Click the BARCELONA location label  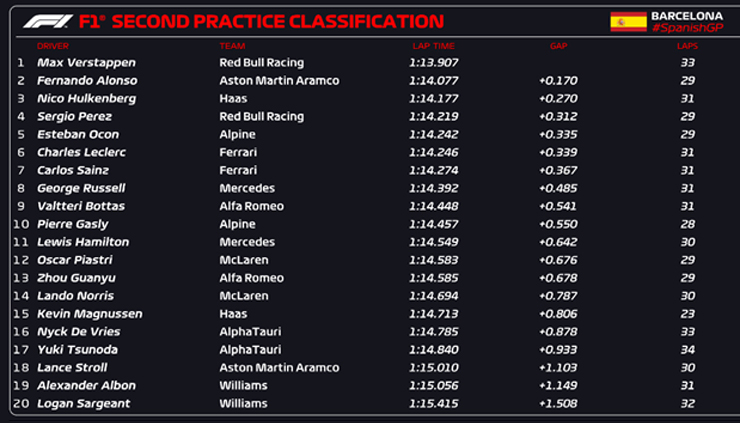pyautogui.click(x=686, y=16)
